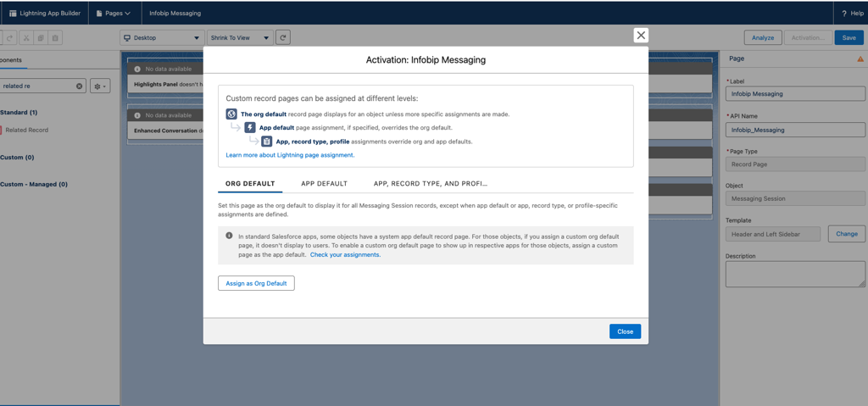Click the paste clipboard toolbar icon

click(x=55, y=37)
